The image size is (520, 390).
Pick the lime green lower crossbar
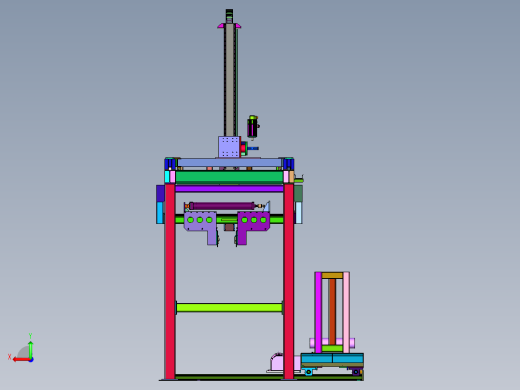coord(229,307)
